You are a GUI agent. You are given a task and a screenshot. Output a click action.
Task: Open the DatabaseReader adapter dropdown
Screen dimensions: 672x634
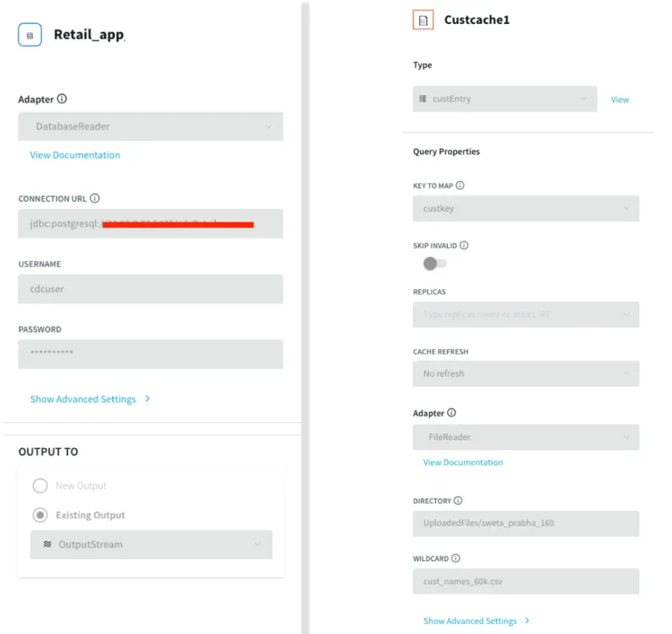[150, 127]
